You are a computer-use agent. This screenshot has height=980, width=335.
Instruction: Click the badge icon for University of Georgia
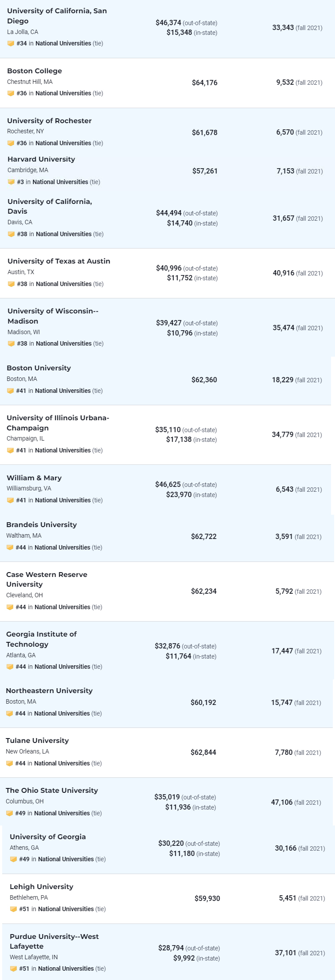tap(13, 859)
